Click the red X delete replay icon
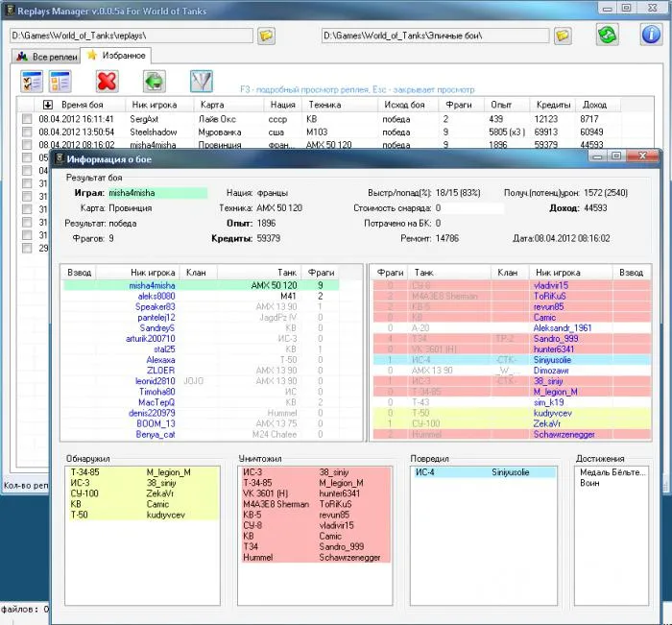 pos(108,82)
